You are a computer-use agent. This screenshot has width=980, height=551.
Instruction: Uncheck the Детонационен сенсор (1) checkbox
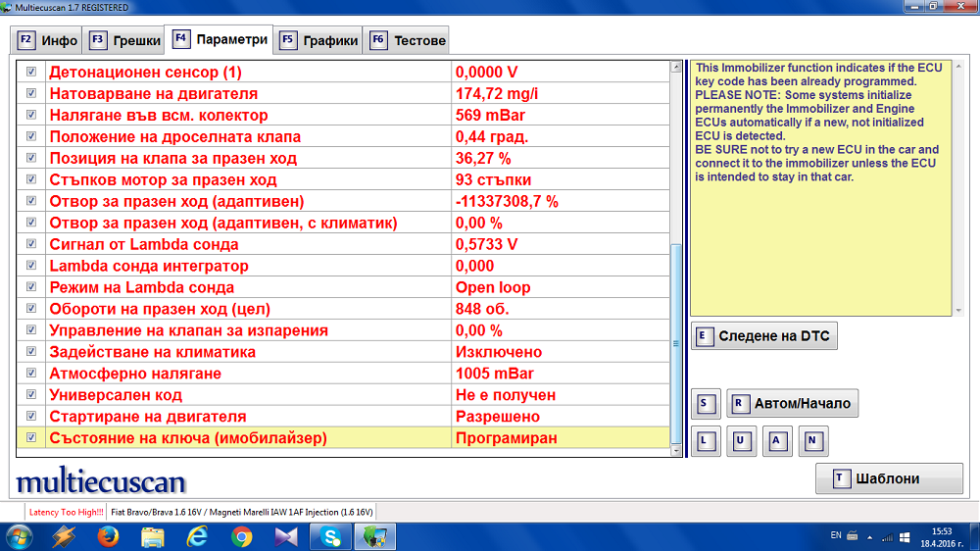pos(31,73)
